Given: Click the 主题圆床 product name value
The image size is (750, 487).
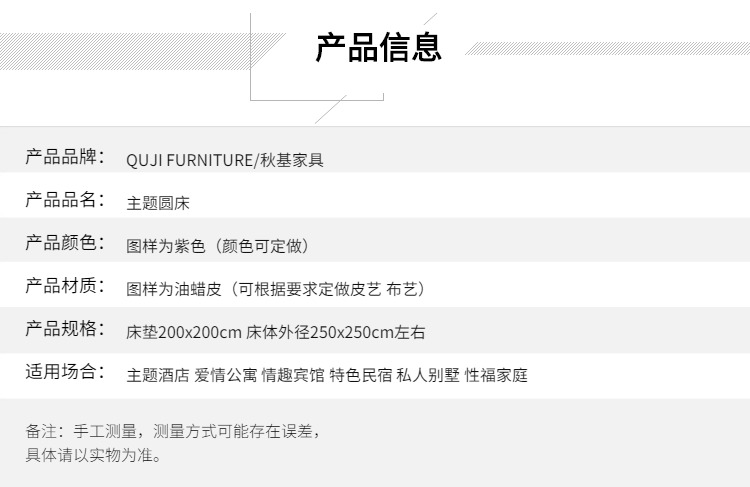Looking at the screenshot, I should tap(158, 203).
